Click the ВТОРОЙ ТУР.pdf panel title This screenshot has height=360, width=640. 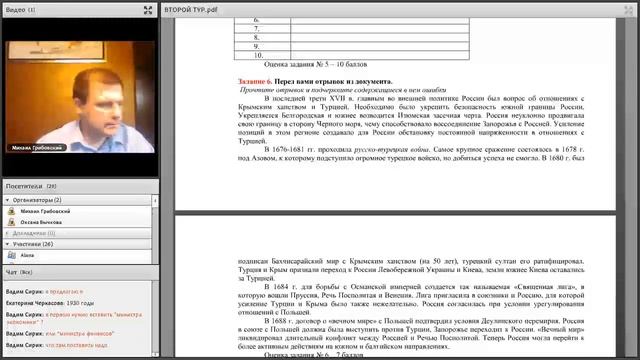(191, 10)
